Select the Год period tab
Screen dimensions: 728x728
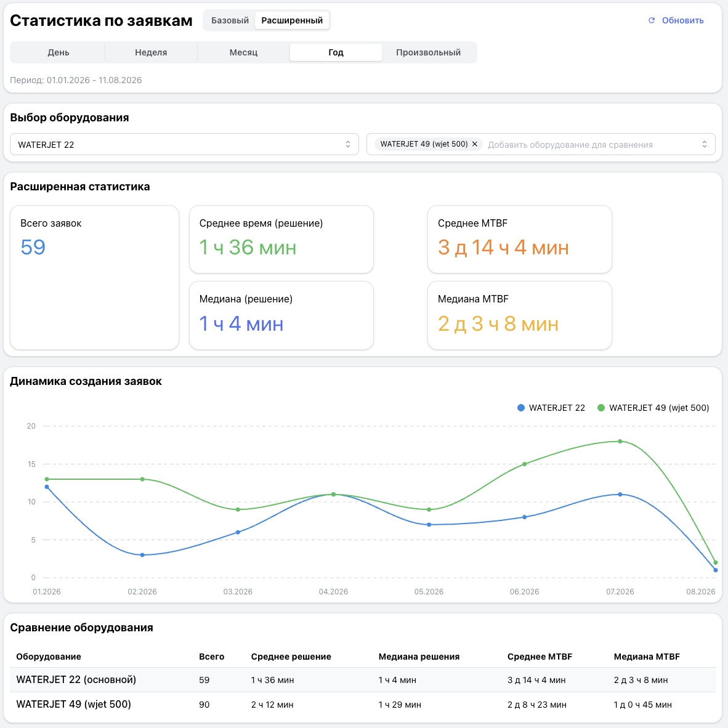point(336,52)
